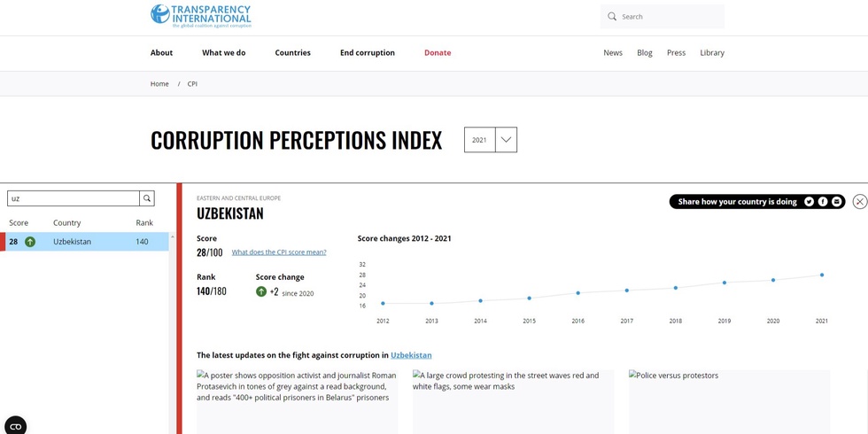Click the magnifier icon in the top search bar

click(612, 17)
